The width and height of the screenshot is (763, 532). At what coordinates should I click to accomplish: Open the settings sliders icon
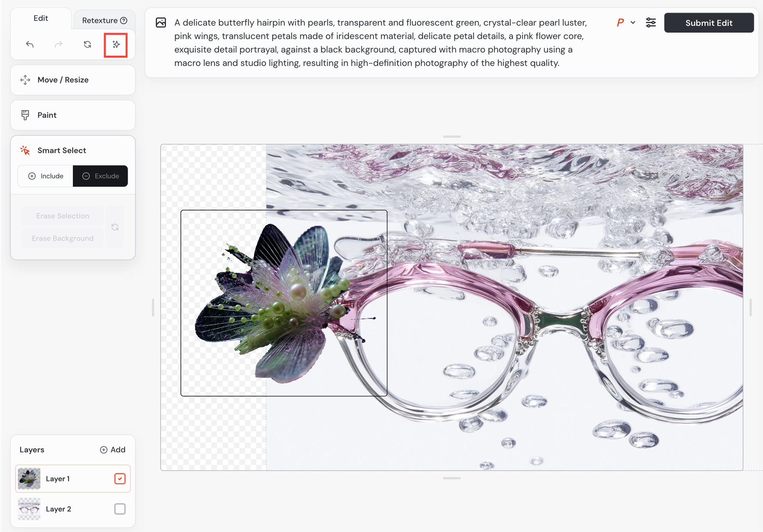coord(651,23)
